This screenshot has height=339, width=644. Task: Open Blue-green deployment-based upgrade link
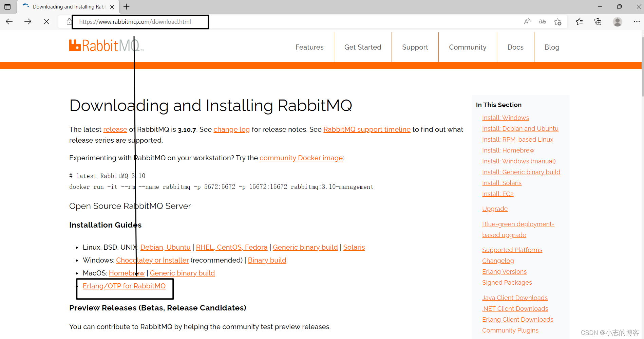click(x=518, y=230)
